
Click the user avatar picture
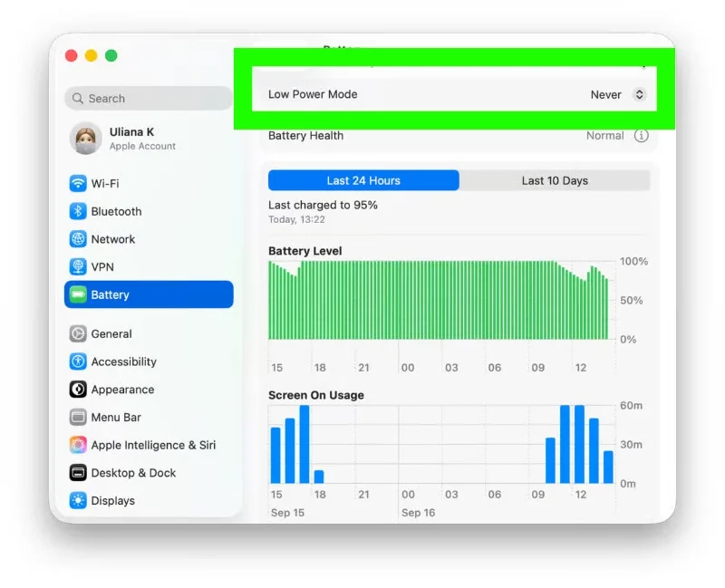click(85, 139)
